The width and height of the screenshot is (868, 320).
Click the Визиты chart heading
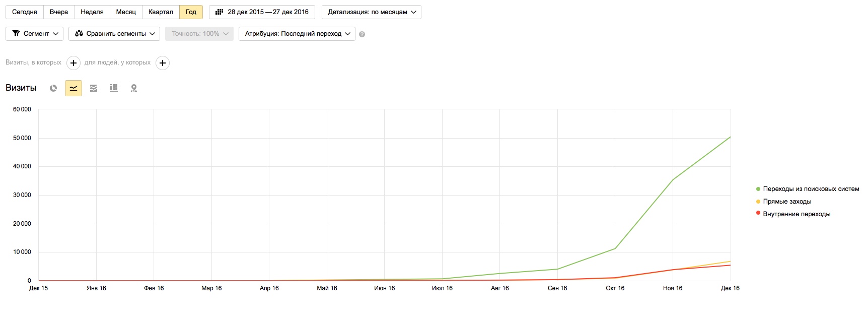[x=21, y=88]
